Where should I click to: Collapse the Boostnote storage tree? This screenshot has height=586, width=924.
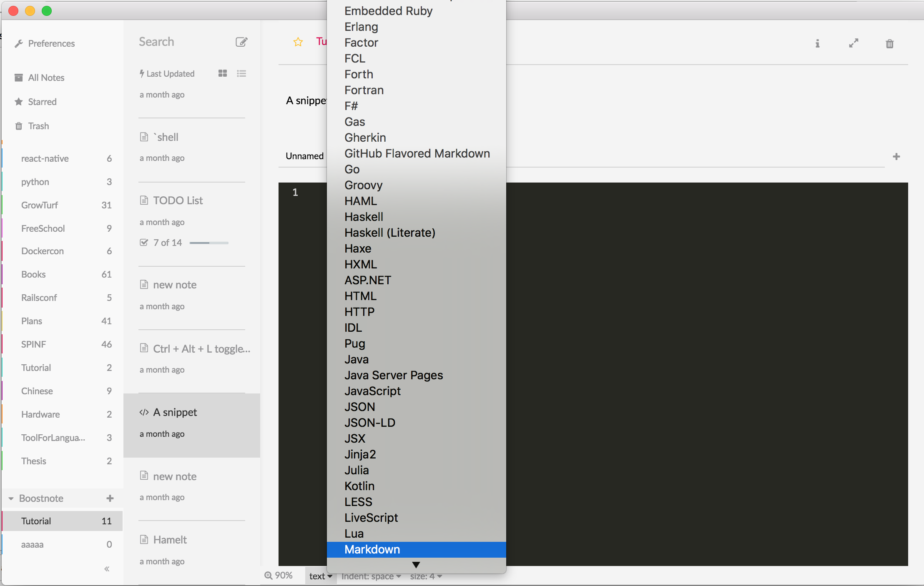tap(10, 498)
